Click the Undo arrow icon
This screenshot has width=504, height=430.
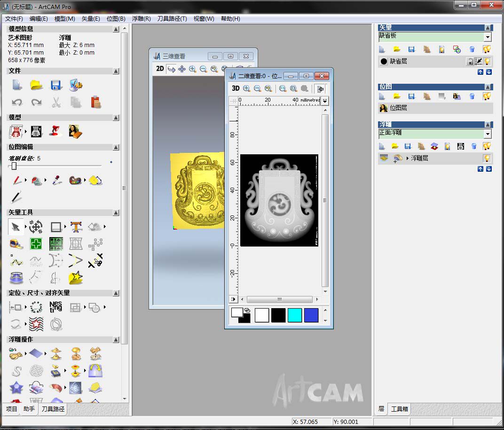17,103
